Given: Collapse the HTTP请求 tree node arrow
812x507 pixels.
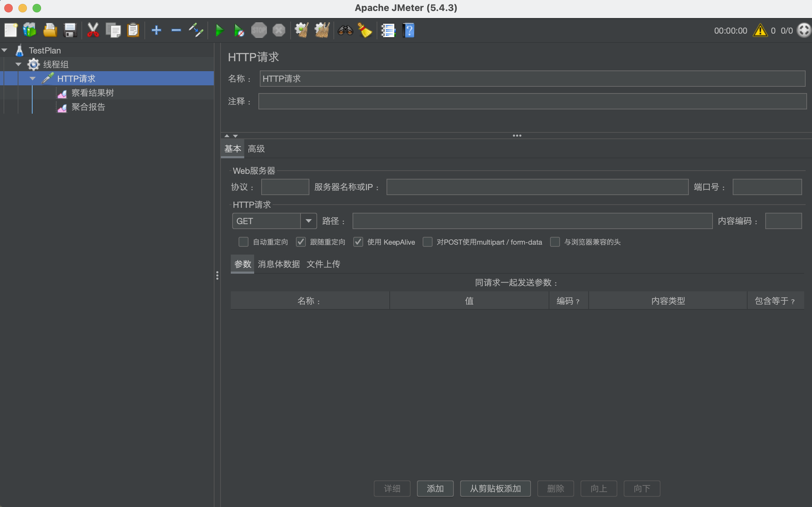Looking at the screenshot, I should click(33, 79).
